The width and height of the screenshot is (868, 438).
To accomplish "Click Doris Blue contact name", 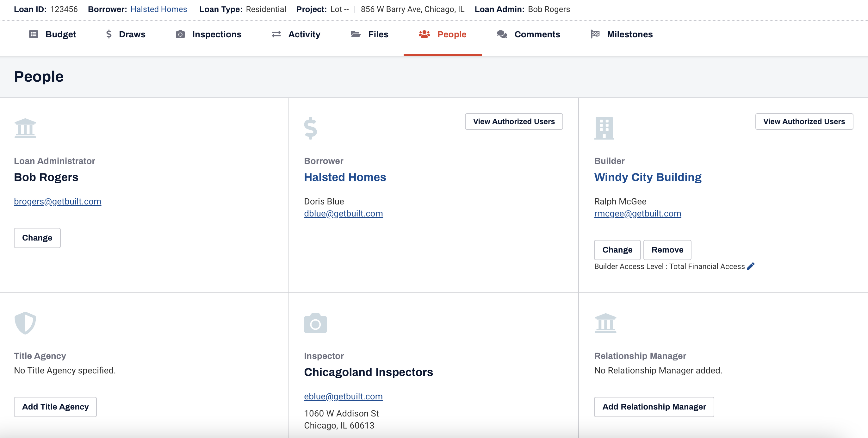I will tap(324, 201).
